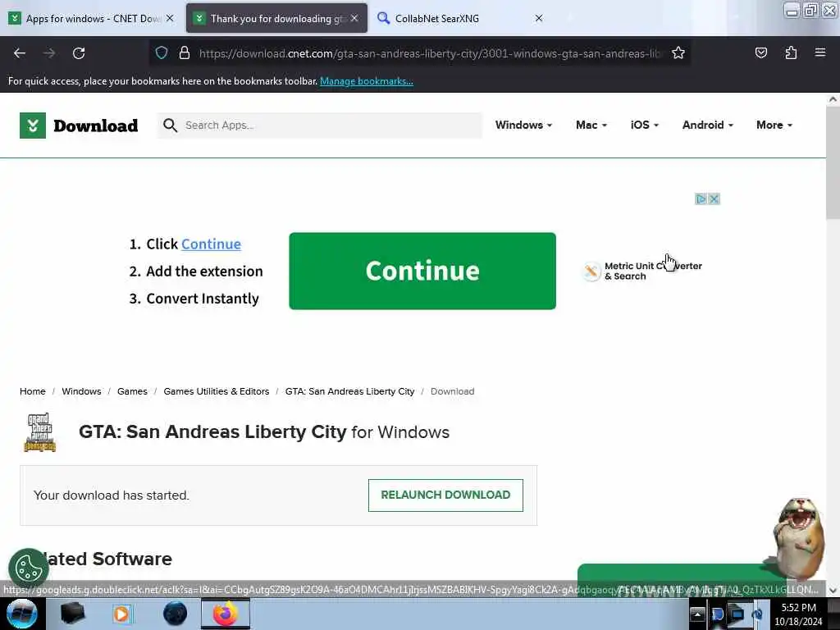The width and height of the screenshot is (840, 630).
Task: Click the scrollbar down arrow
Action: (833, 591)
